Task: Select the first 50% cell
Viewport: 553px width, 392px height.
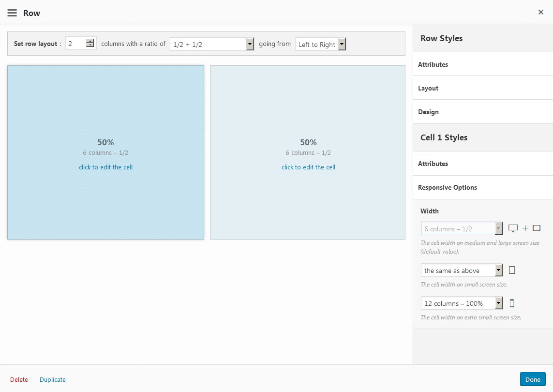Action: click(x=105, y=152)
